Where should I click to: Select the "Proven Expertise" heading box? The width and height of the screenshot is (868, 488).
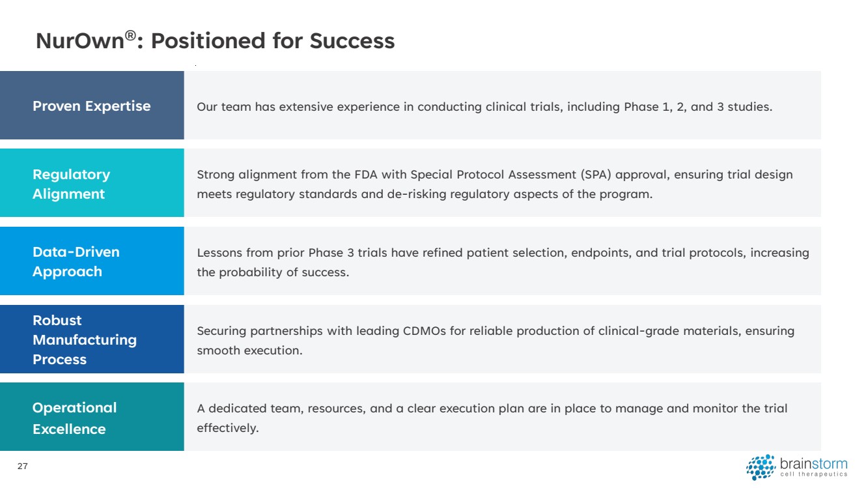92,106
